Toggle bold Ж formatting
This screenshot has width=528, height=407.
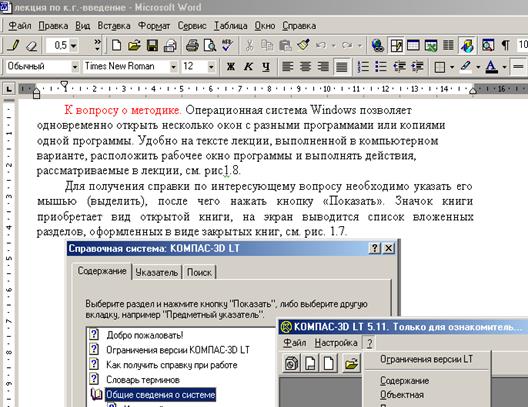231,67
